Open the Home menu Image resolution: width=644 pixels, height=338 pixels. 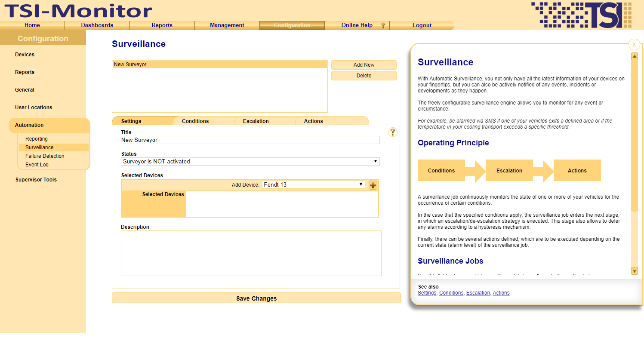32,25
